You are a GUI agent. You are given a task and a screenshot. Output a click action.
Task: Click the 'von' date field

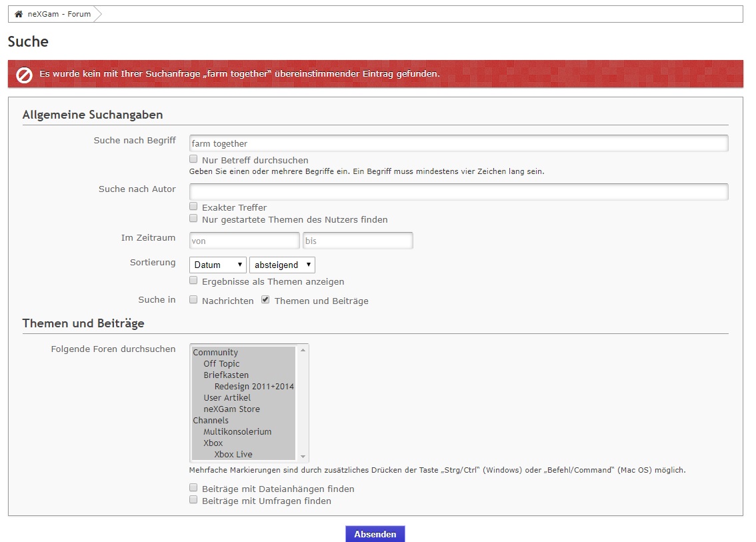point(245,241)
